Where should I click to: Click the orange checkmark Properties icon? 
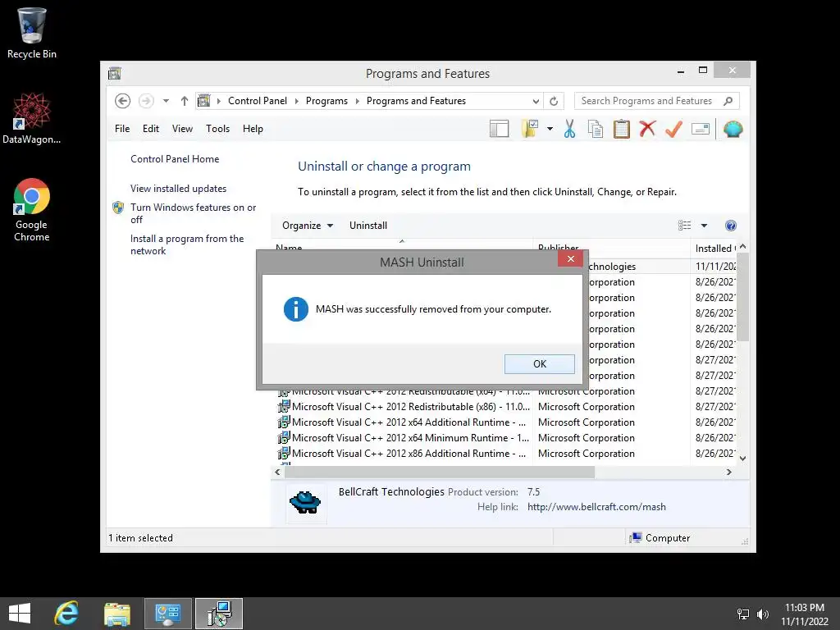point(674,129)
